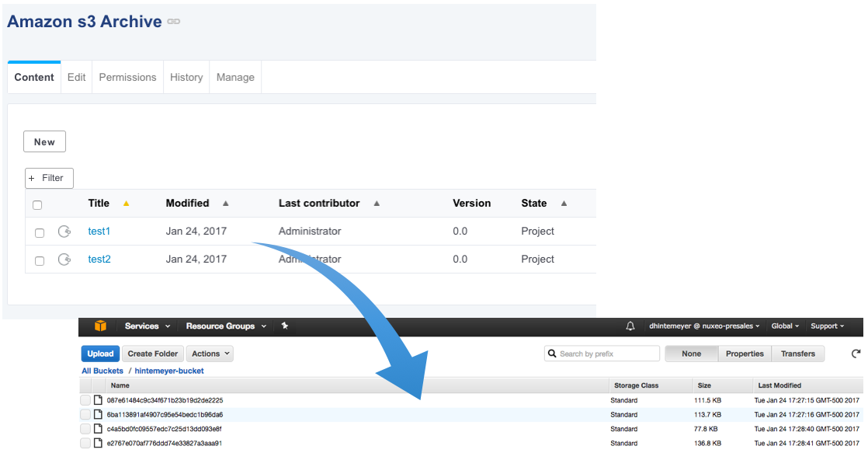Switch to the Permissions tab
The width and height of the screenshot is (868, 460).
128,78
